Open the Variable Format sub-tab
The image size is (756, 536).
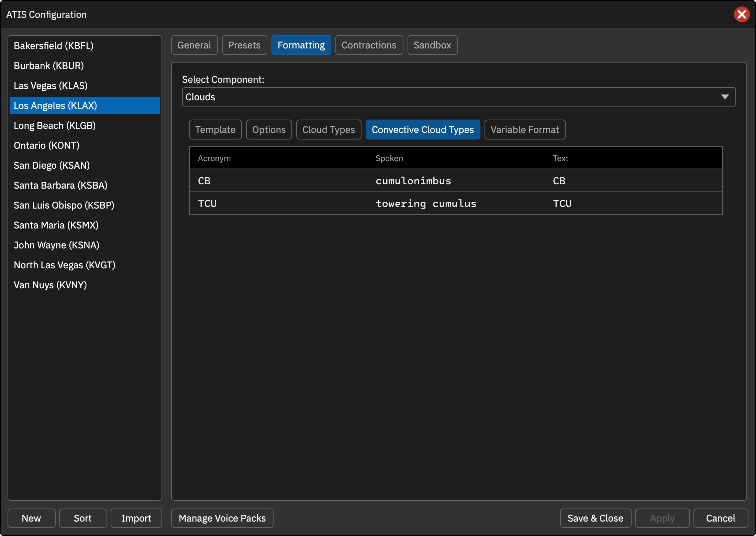tap(525, 130)
